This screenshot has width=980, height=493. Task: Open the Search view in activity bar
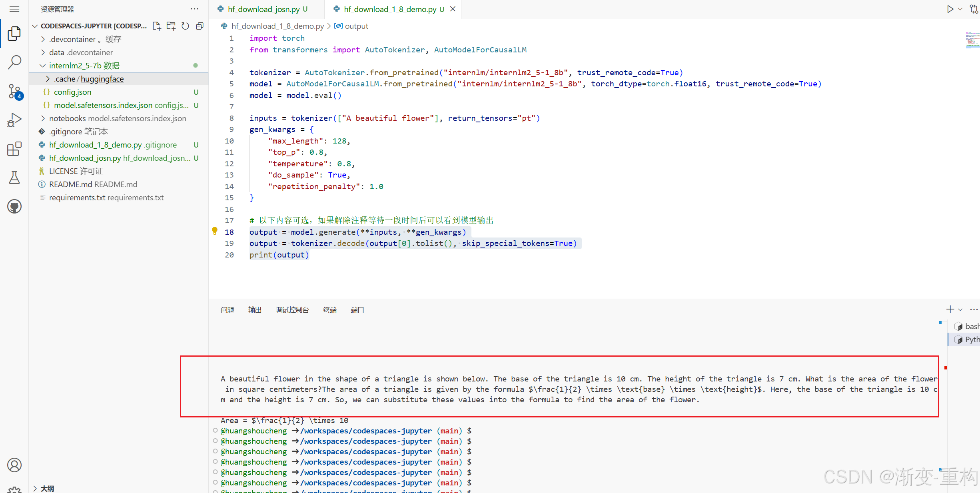[x=14, y=62]
